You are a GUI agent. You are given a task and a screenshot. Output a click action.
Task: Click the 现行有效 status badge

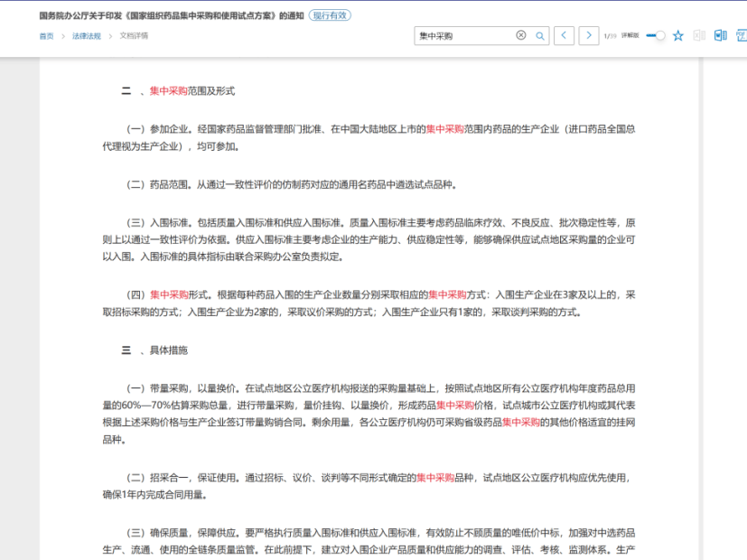coord(330,15)
